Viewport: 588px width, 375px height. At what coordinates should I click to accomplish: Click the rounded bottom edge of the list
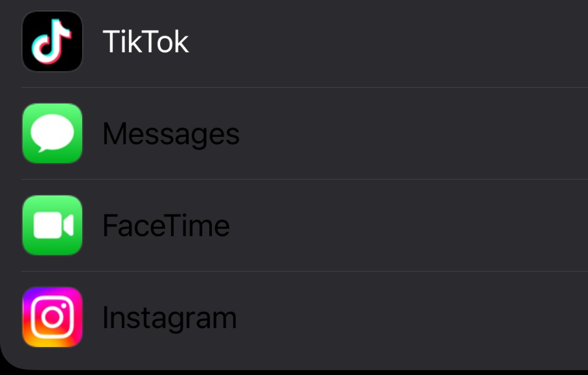304,368
